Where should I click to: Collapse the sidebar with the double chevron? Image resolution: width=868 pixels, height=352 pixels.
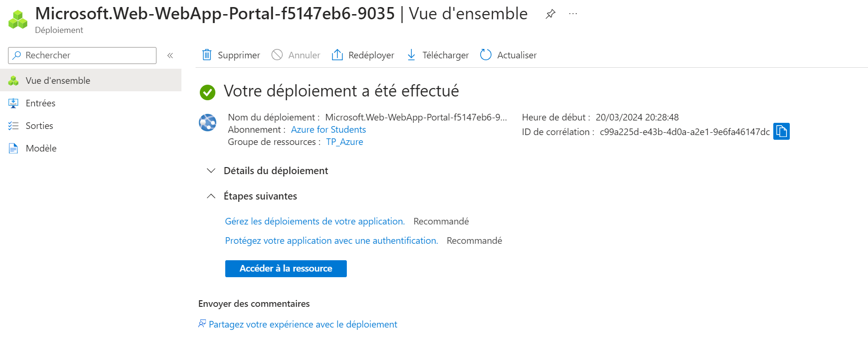[x=170, y=55]
